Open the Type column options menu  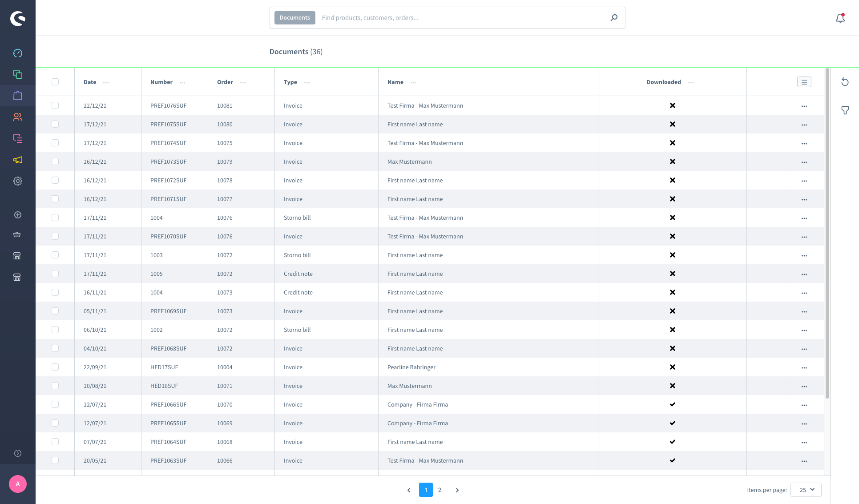[307, 82]
